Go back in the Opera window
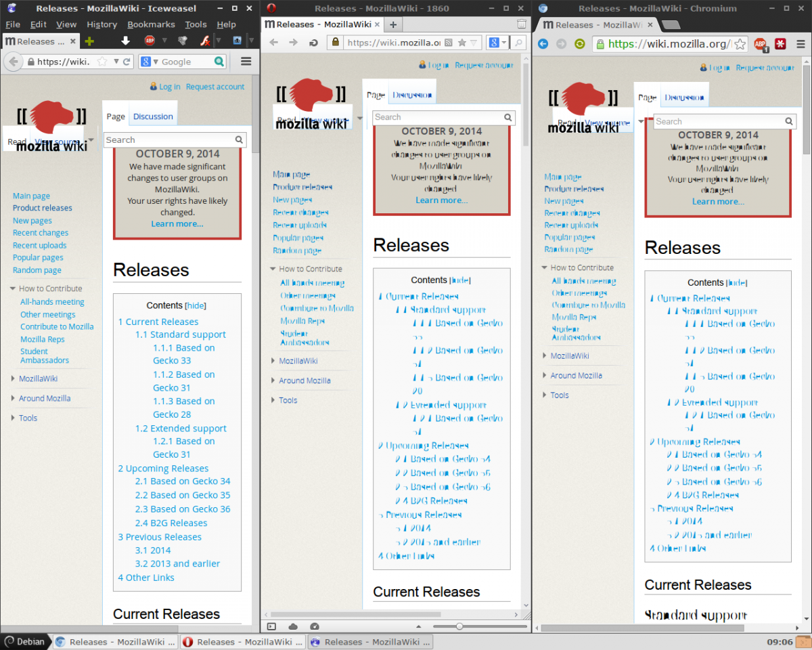The height and width of the screenshot is (650, 812). [273, 43]
